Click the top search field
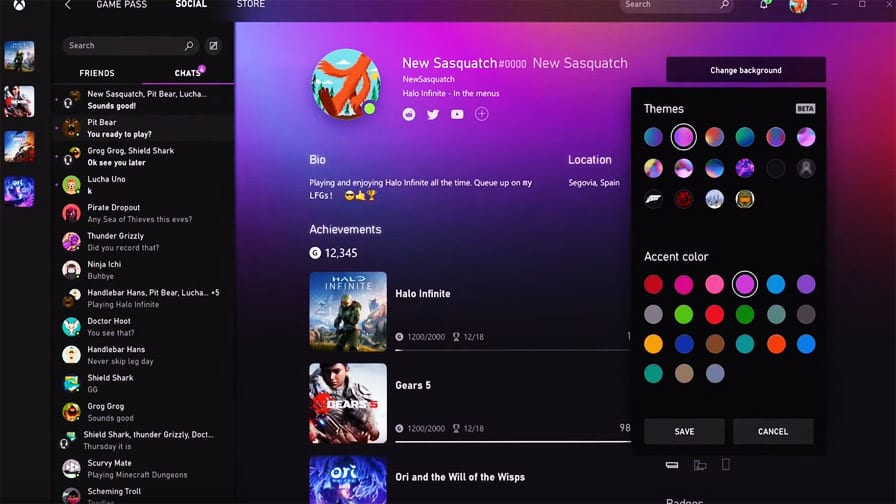Image resolution: width=896 pixels, height=504 pixels. (676, 5)
